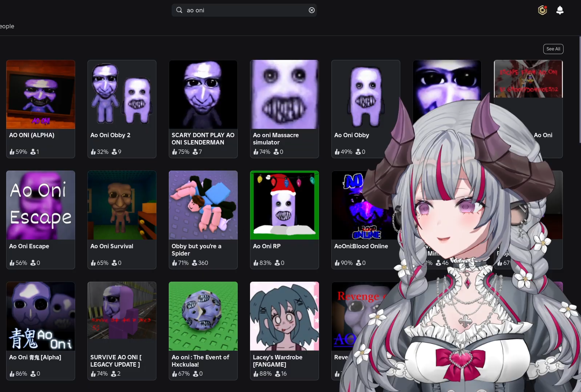581x392 pixels.
Task: Click thumbs-up icon on Ao Oni 青鬼 [Alpha] card
Action: click(12, 374)
